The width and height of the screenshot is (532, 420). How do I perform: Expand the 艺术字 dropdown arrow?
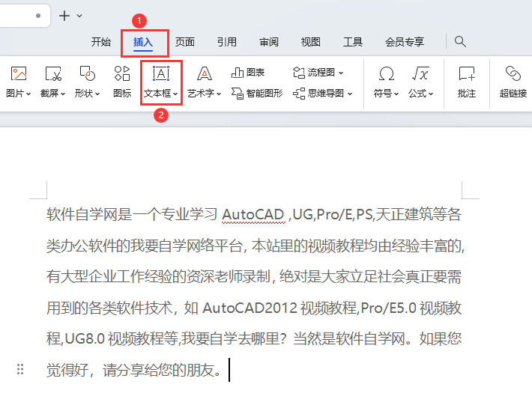click(x=219, y=94)
